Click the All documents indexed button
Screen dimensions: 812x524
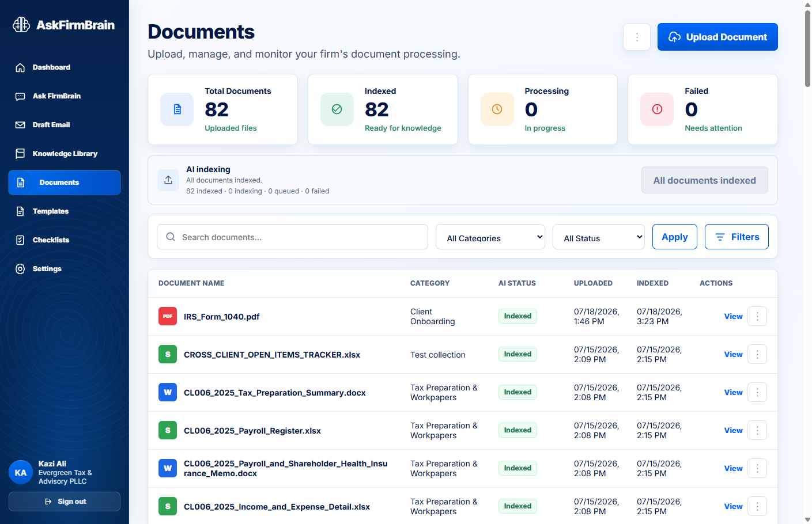[705, 180]
